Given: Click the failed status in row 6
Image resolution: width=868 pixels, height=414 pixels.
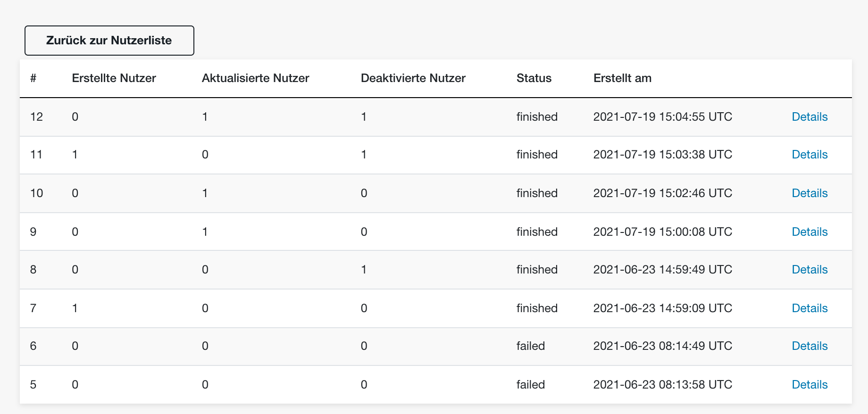Looking at the screenshot, I should 530,346.
